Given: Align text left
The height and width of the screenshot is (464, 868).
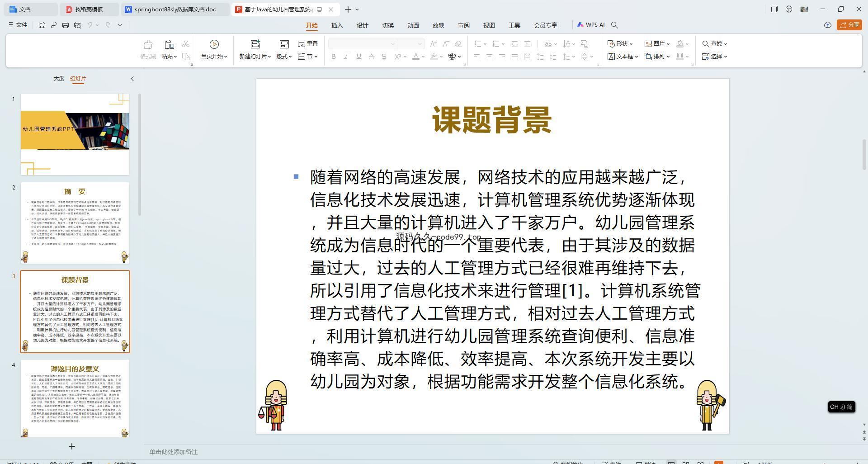Looking at the screenshot, I should tap(476, 57).
